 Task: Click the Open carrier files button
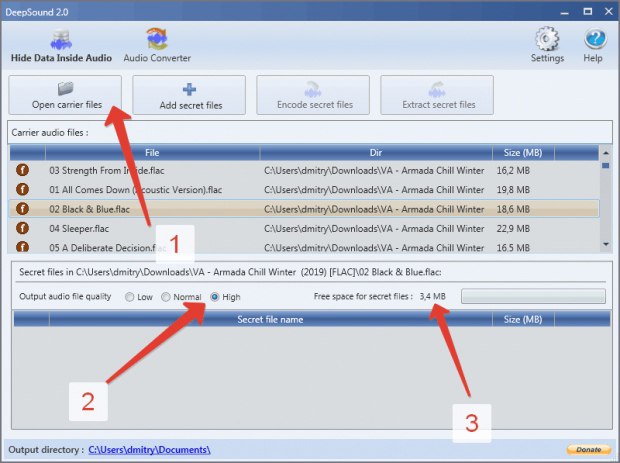click(x=65, y=95)
